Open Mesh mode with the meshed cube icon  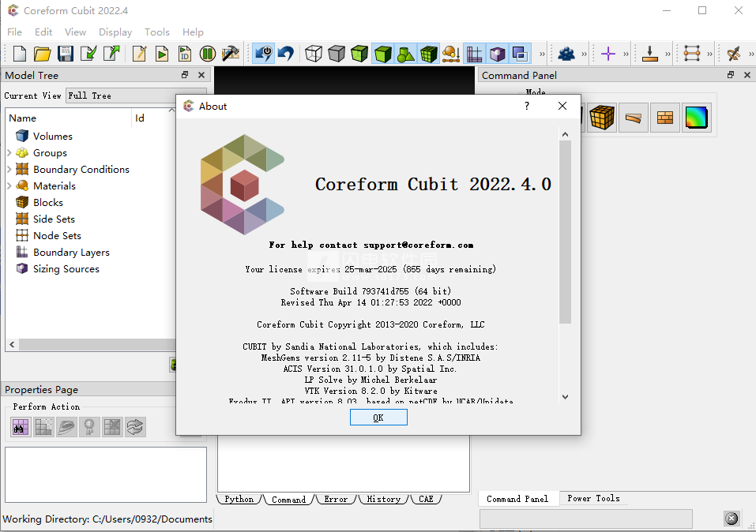click(x=602, y=117)
